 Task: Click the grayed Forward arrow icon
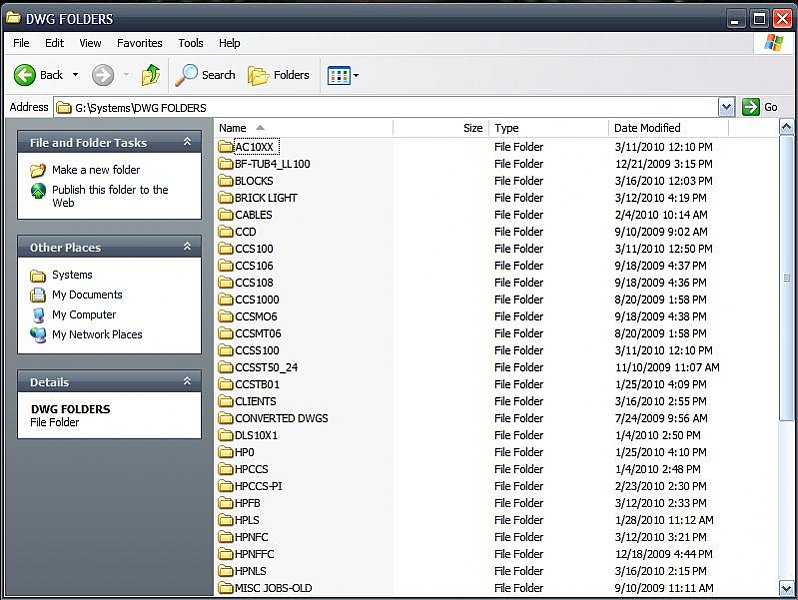(x=103, y=75)
